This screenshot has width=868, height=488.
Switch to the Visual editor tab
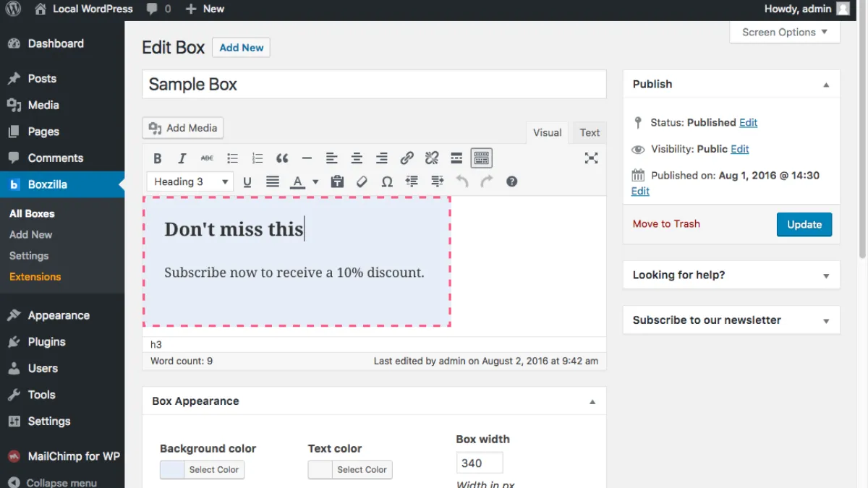pyautogui.click(x=548, y=133)
